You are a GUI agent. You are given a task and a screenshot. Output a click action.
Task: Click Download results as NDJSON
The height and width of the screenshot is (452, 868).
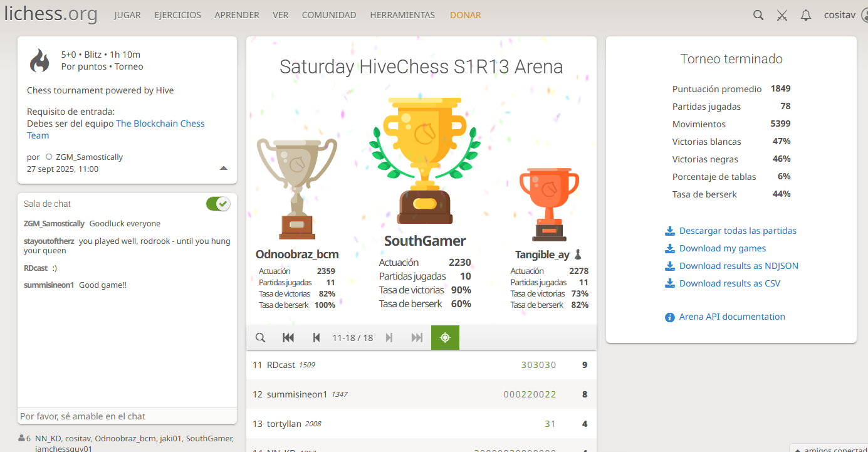[739, 266]
